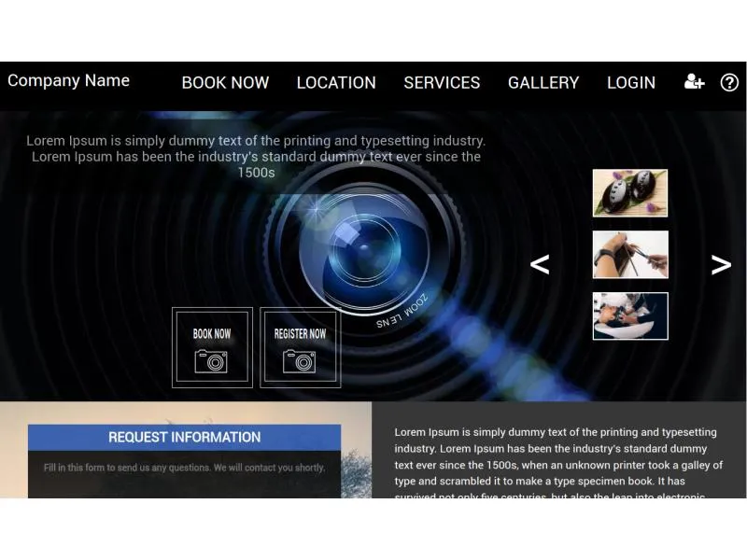Image resolution: width=747 pixels, height=560 pixels.
Task: Click the add user icon in the header
Action: click(694, 82)
